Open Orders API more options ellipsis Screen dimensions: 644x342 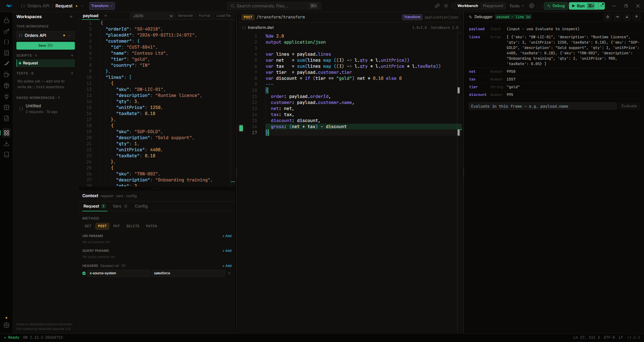[70, 35]
